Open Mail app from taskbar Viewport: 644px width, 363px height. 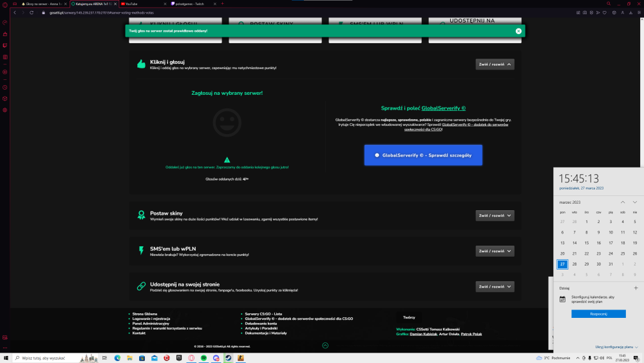pos(155,358)
